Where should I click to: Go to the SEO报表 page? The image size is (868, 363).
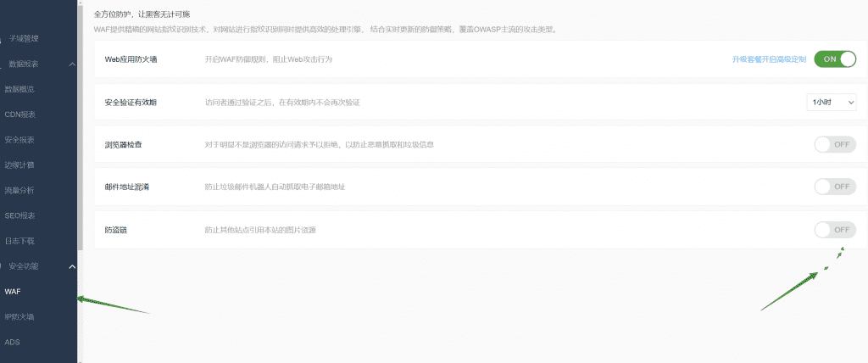coord(19,216)
